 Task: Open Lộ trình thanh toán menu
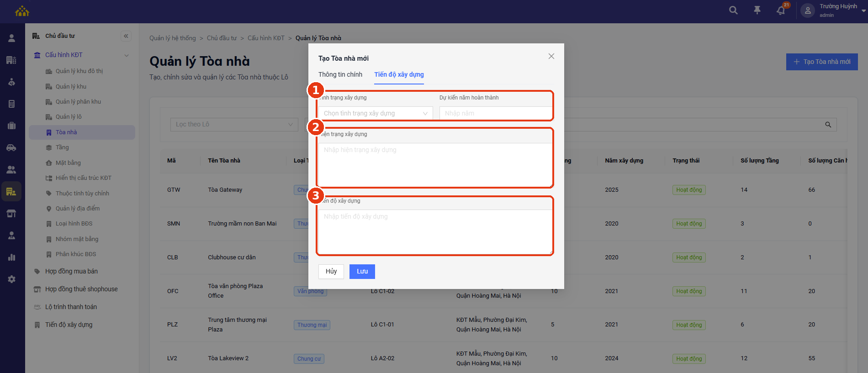71,307
